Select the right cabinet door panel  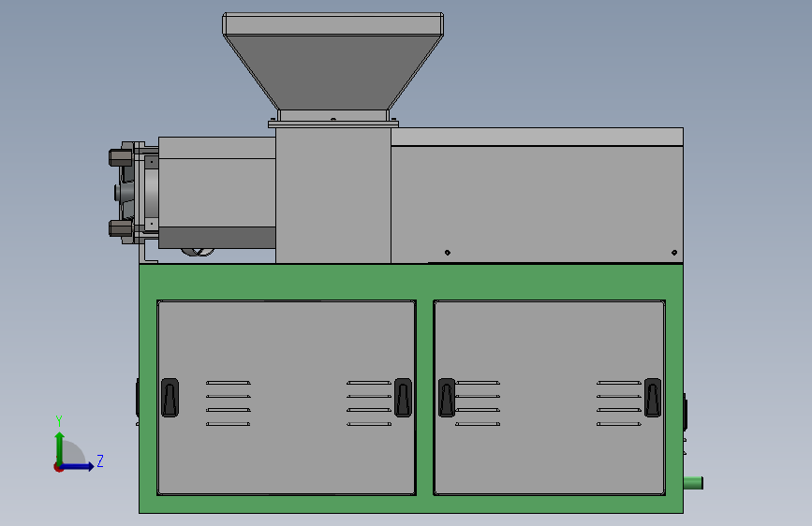(550, 398)
